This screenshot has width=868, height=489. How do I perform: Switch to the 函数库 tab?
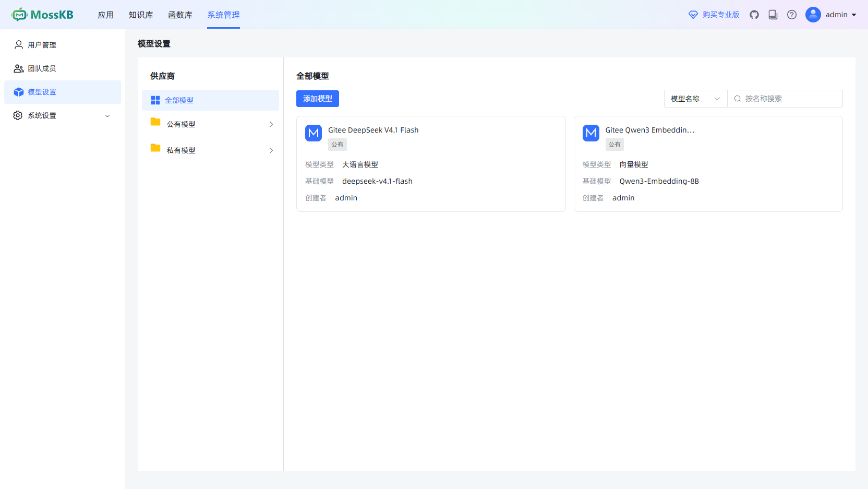click(180, 15)
